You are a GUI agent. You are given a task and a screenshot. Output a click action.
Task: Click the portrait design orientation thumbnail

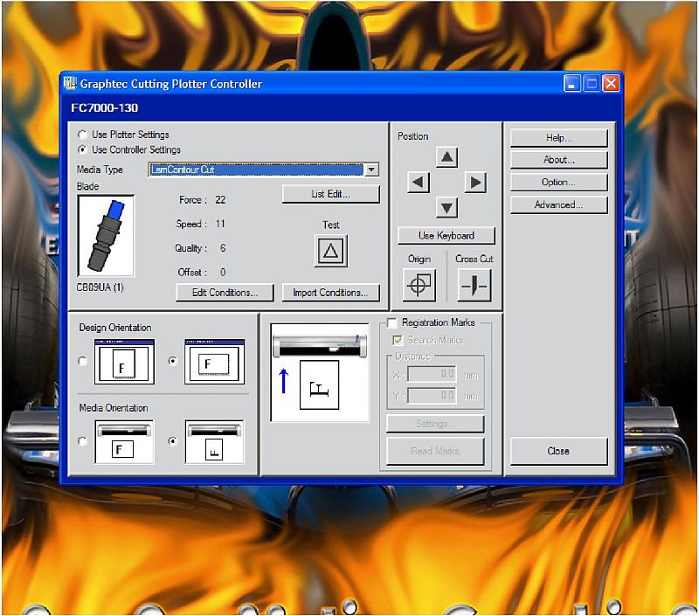(124, 362)
